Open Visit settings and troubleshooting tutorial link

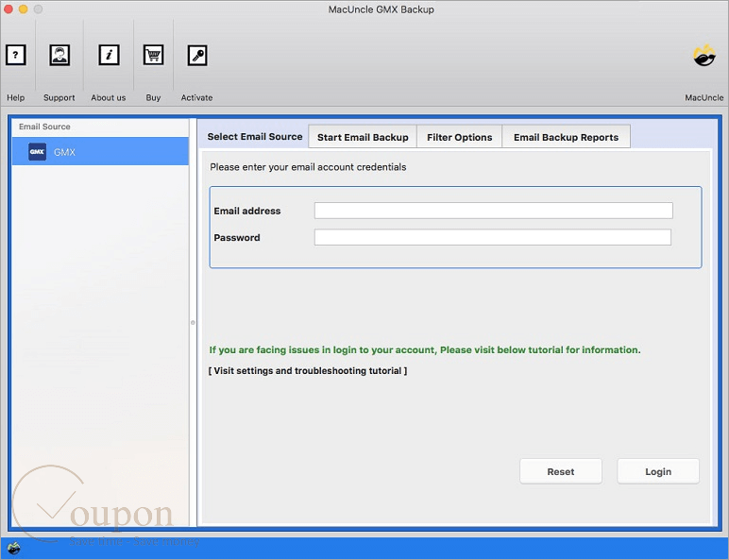click(x=307, y=371)
